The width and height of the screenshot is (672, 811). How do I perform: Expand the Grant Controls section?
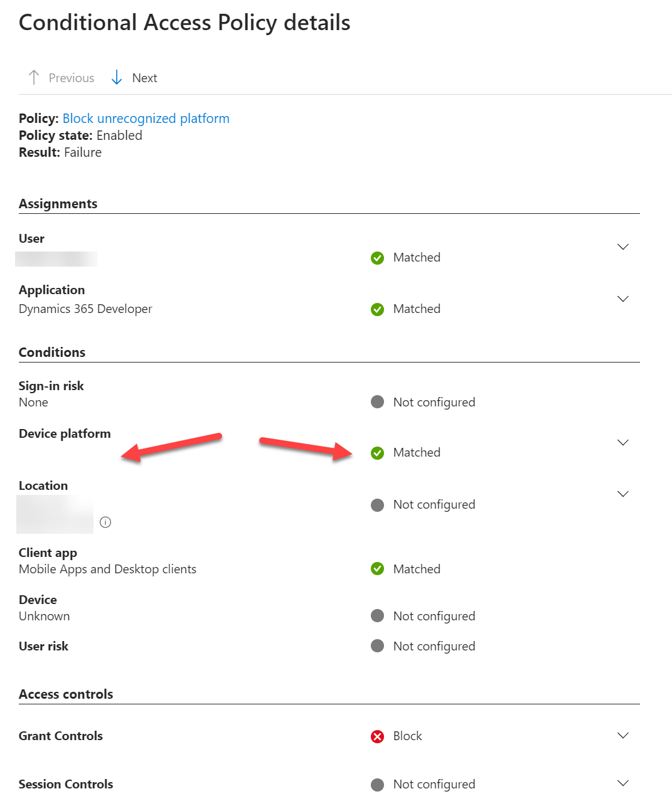[x=622, y=735]
